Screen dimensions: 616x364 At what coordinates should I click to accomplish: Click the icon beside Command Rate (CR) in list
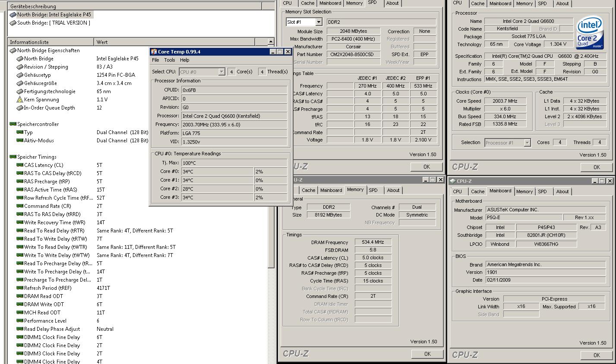20,206
